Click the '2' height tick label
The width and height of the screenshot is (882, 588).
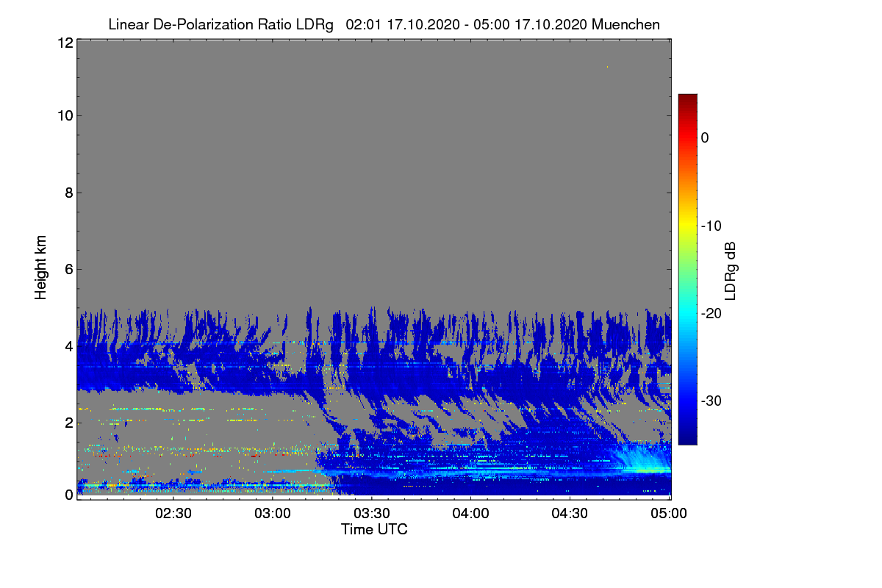tap(68, 423)
